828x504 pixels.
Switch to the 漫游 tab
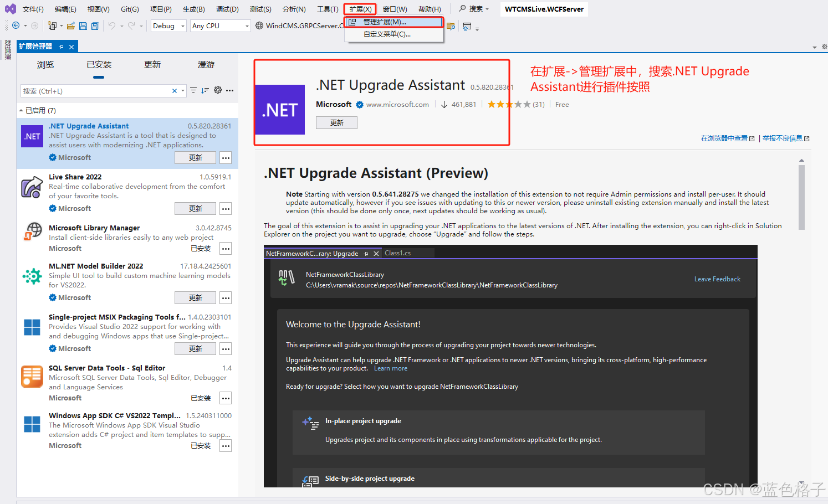[206, 65]
